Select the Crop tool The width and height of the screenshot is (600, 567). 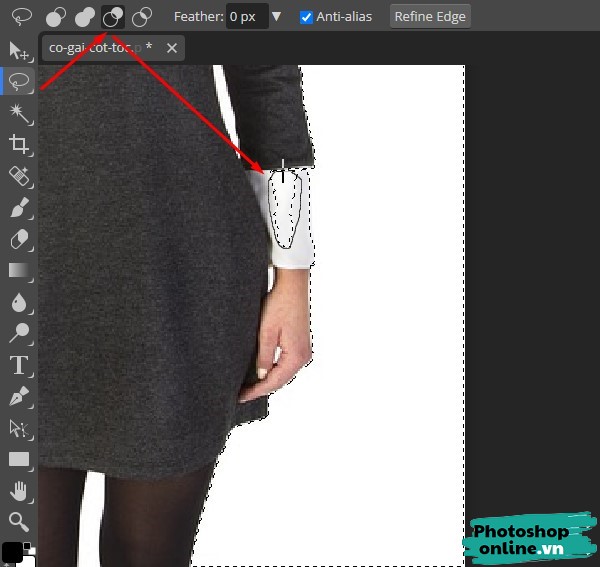18,145
